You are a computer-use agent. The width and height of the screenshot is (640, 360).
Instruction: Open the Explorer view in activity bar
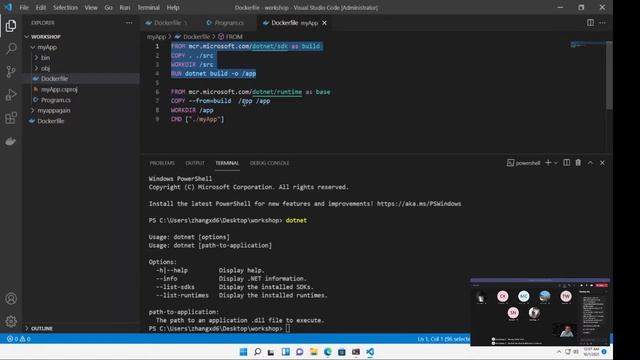[x=11, y=26]
